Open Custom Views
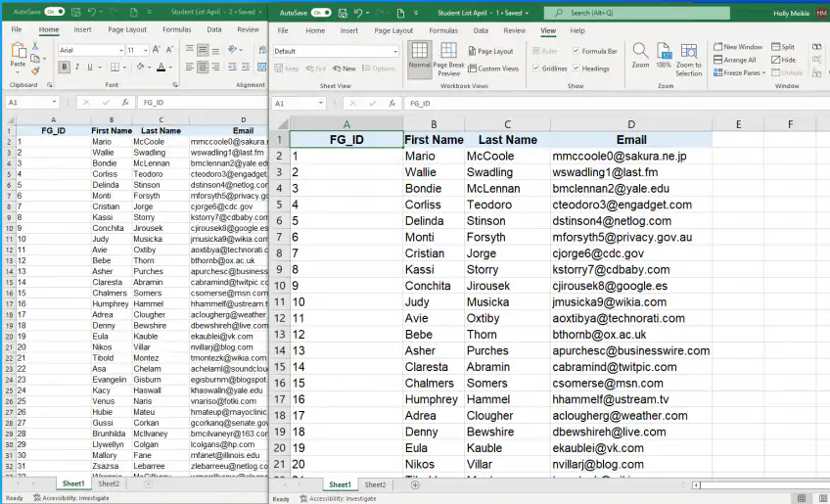 493,69
